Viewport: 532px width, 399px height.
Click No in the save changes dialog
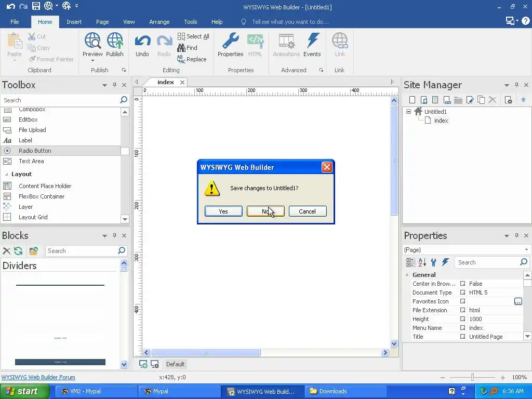coord(265,211)
